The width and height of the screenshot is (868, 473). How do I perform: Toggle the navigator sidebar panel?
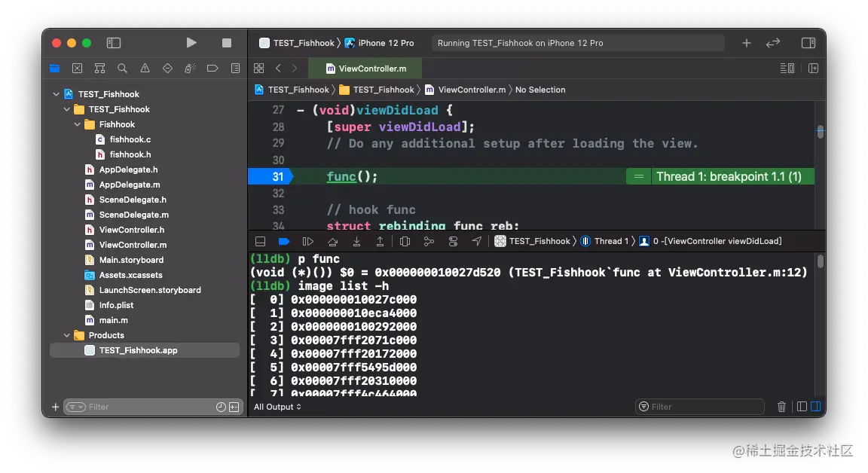(x=114, y=43)
